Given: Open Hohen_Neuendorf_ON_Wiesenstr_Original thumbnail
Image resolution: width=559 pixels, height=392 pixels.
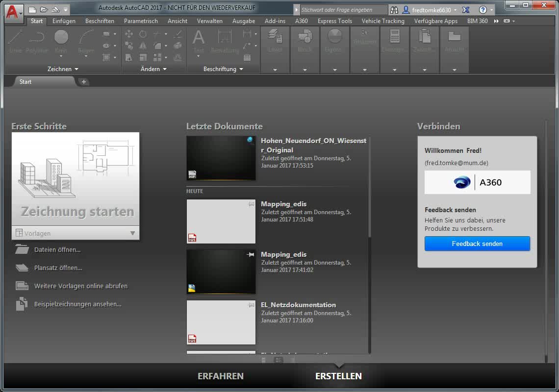Looking at the screenshot, I should coord(221,158).
